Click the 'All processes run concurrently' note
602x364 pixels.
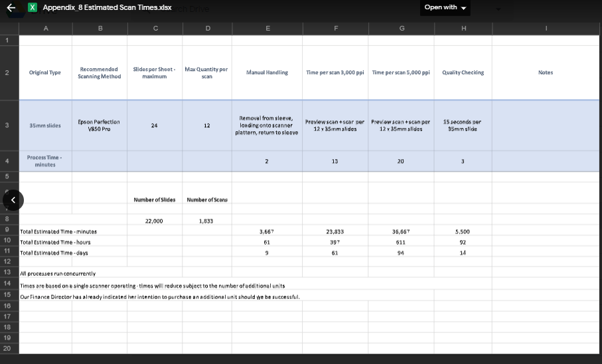coord(58,273)
